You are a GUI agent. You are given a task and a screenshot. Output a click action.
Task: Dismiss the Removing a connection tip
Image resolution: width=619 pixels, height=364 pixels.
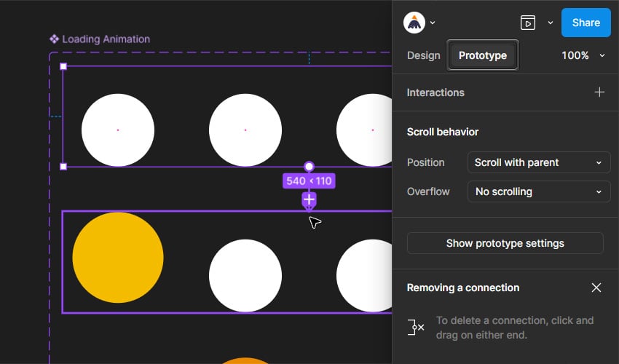[x=596, y=288]
